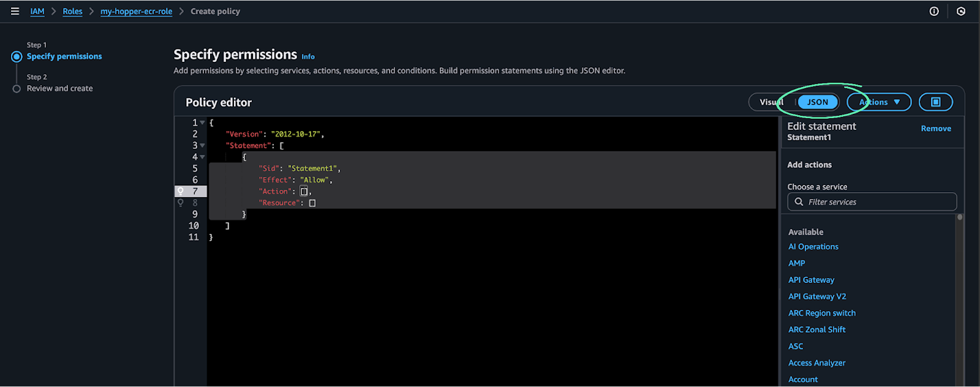Viewport: 980px width, 387px height.
Task: Go to Roles breadcrumb link
Action: point(72,12)
